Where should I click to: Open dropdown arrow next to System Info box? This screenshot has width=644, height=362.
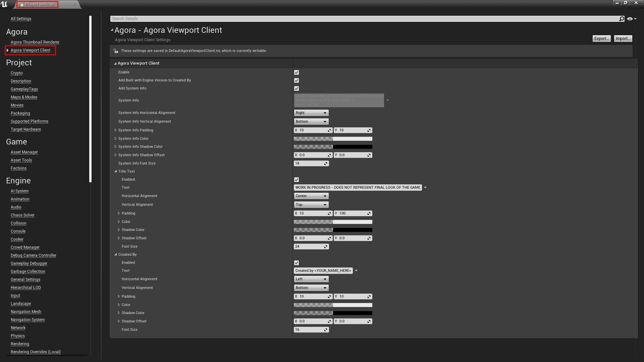pyautogui.click(x=388, y=101)
